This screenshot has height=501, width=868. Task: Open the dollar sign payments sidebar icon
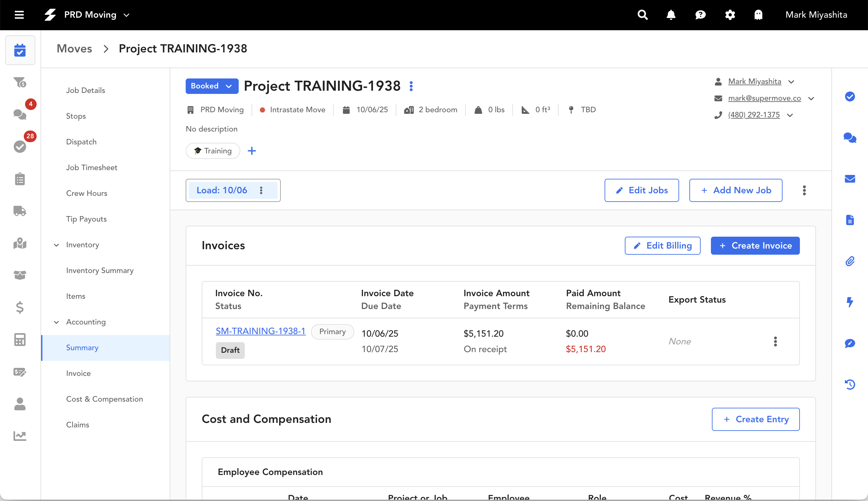coord(20,307)
